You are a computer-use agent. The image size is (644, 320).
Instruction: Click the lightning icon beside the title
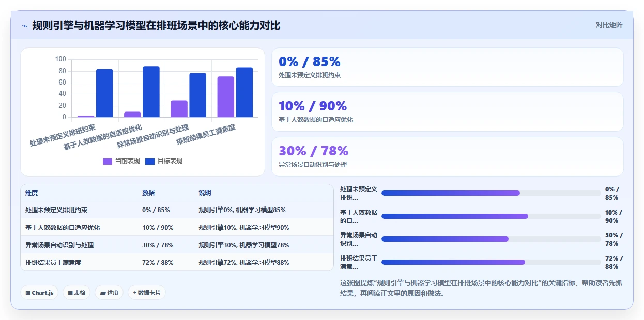[25, 26]
